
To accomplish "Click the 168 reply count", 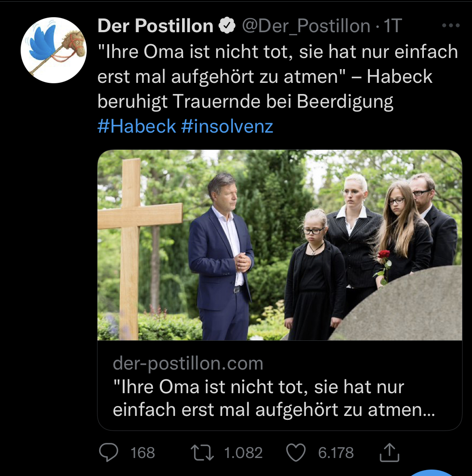I will tap(143, 453).
